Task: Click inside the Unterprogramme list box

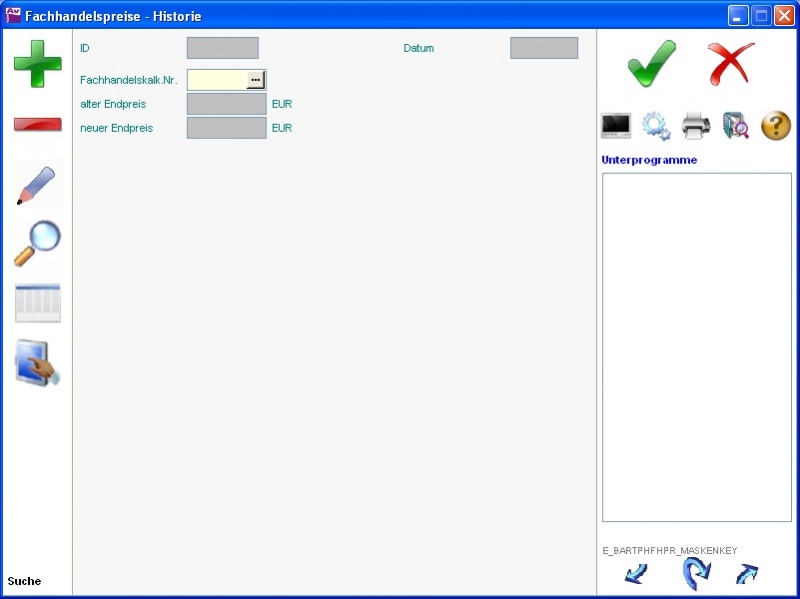Action: [696, 346]
